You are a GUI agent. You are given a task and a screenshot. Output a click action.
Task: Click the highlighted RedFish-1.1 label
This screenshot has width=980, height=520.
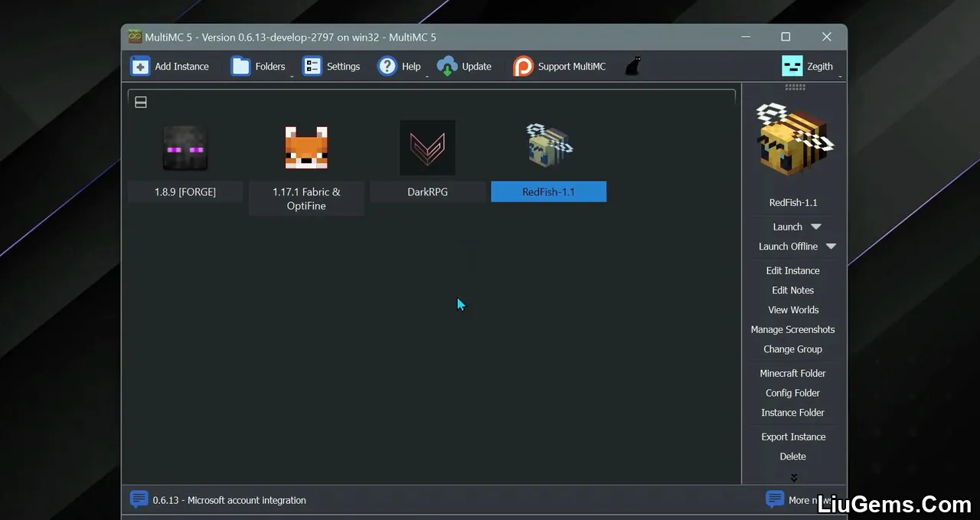pyautogui.click(x=548, y=192)
